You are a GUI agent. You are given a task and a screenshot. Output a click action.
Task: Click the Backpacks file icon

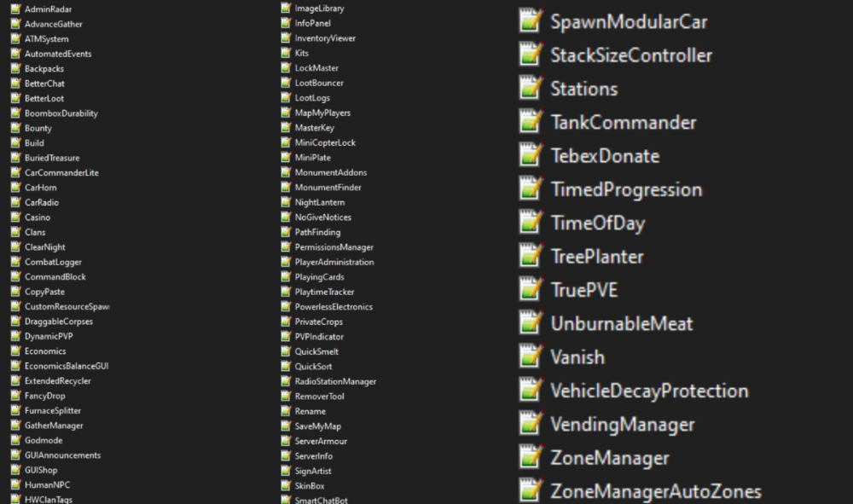[x=16, y=68]
